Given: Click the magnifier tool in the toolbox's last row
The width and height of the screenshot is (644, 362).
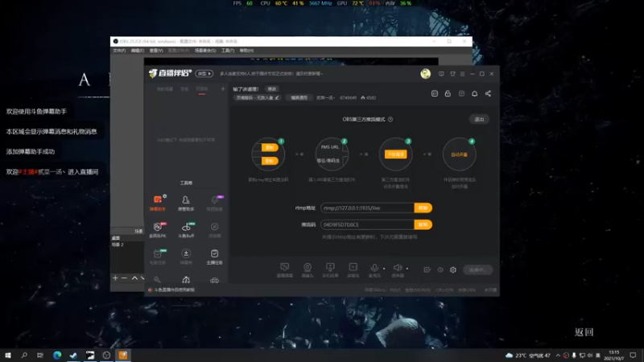Looking at the screenshot, I should tap(157, 280).
